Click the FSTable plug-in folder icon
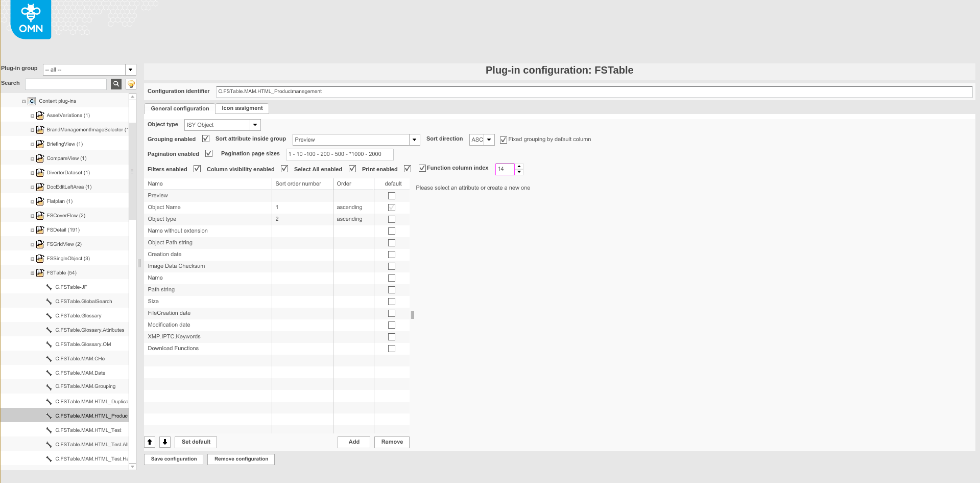This screenshot has height=483, width=980. coord(40,272)
